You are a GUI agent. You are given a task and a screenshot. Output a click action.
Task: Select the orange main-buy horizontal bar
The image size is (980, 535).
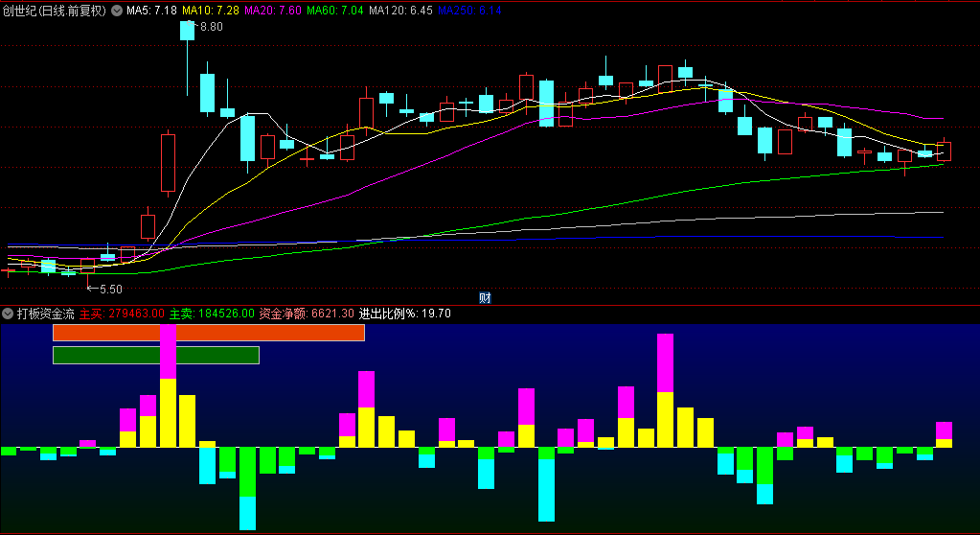click(209, 333)
